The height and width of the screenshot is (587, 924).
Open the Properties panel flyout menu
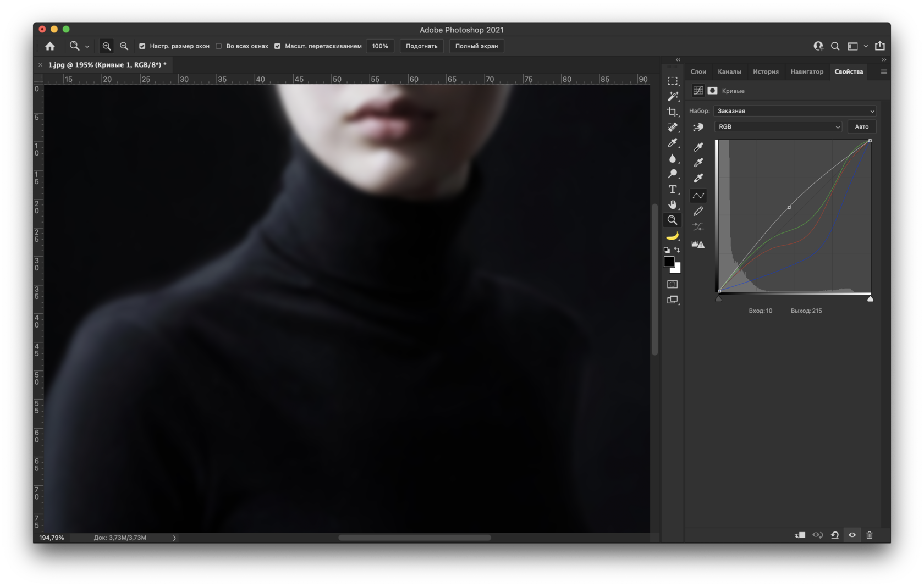(x=883, y=71)
